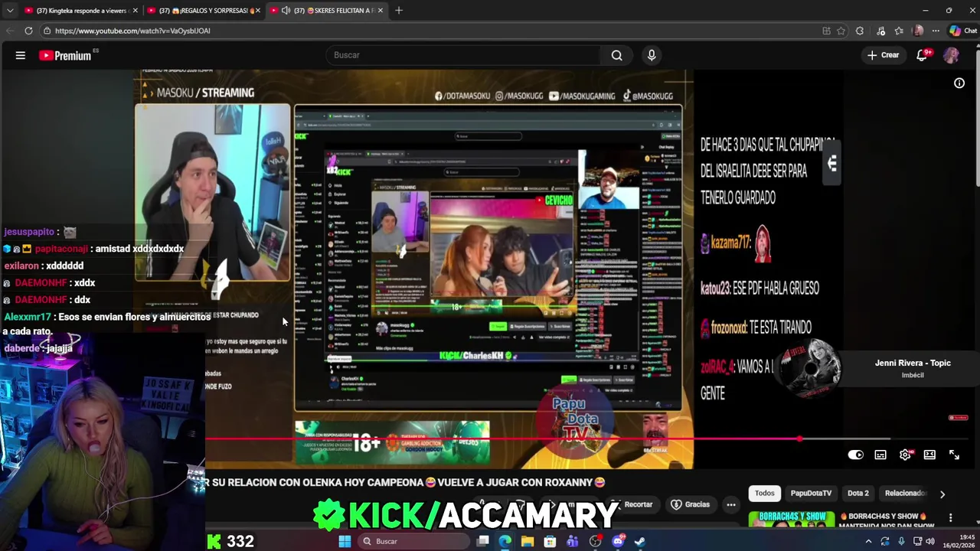
Task: Open the split screen icon in address bar
Action: [826, 31]
